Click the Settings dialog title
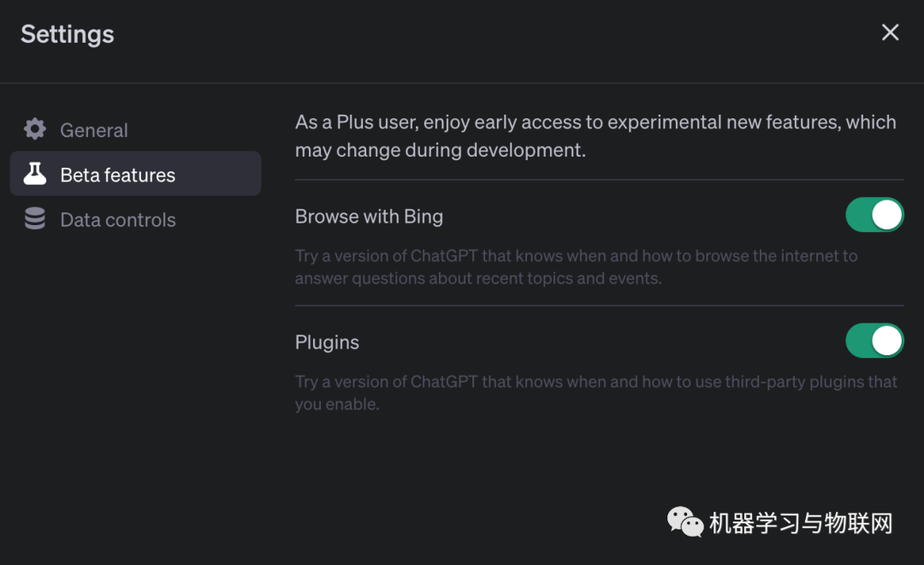 [x=68, y=34]
